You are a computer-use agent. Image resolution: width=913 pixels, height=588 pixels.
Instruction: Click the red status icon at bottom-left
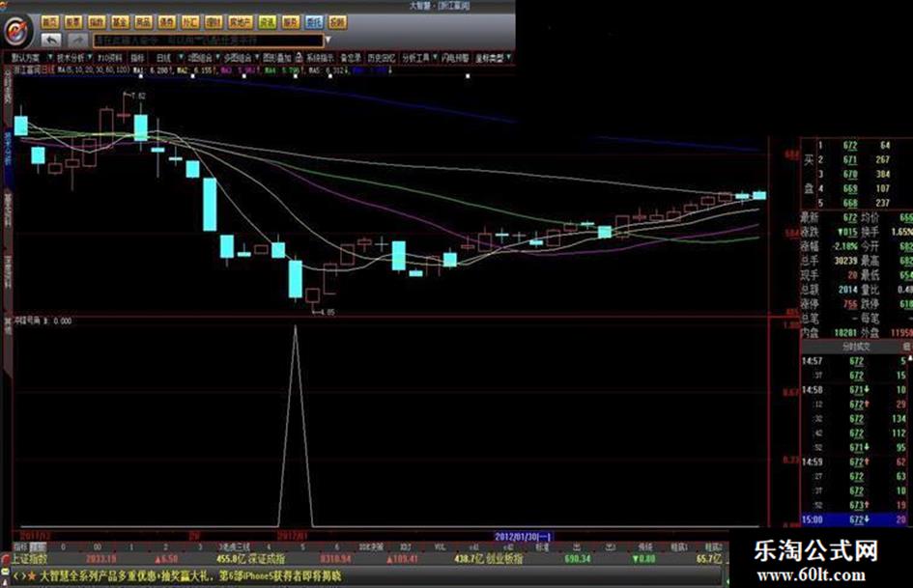tap(5, 561)
